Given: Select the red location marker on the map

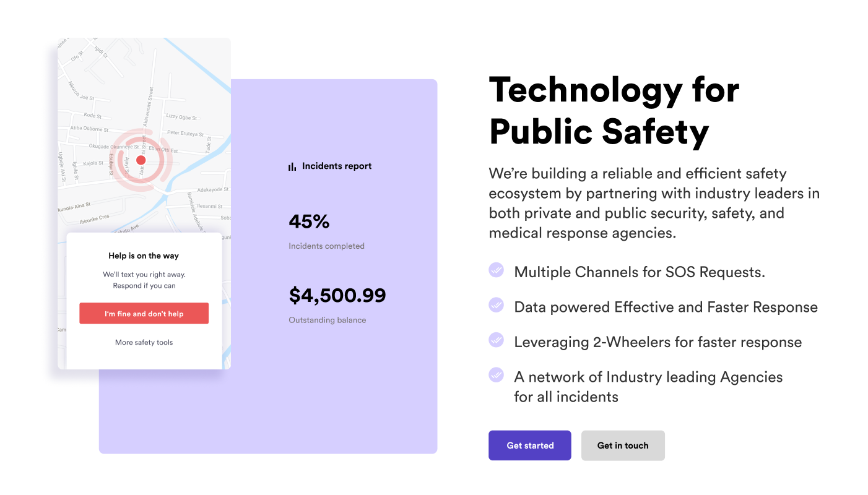Looking at the screenshot, I should click(x=142, y=160).
